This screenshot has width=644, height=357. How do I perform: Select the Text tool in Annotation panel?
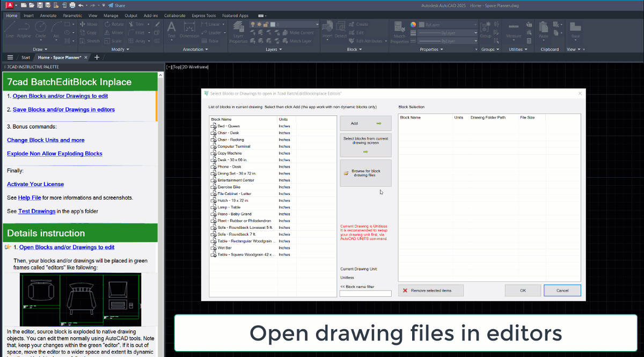point(172,30)
